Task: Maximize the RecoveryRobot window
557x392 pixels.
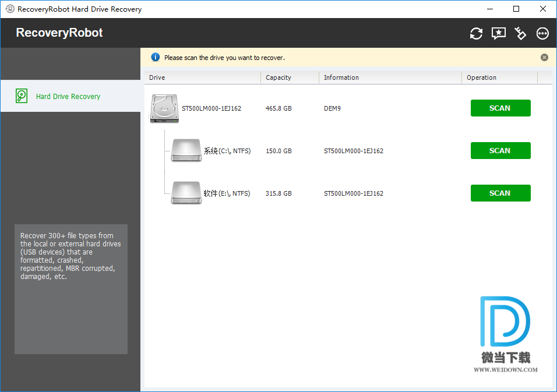Action: (x=516, y=9)
